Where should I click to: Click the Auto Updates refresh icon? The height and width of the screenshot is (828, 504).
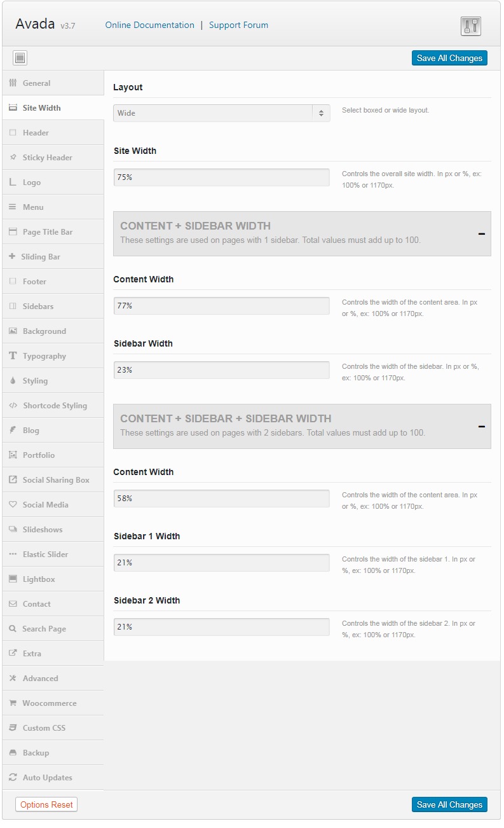click(13, 778)
